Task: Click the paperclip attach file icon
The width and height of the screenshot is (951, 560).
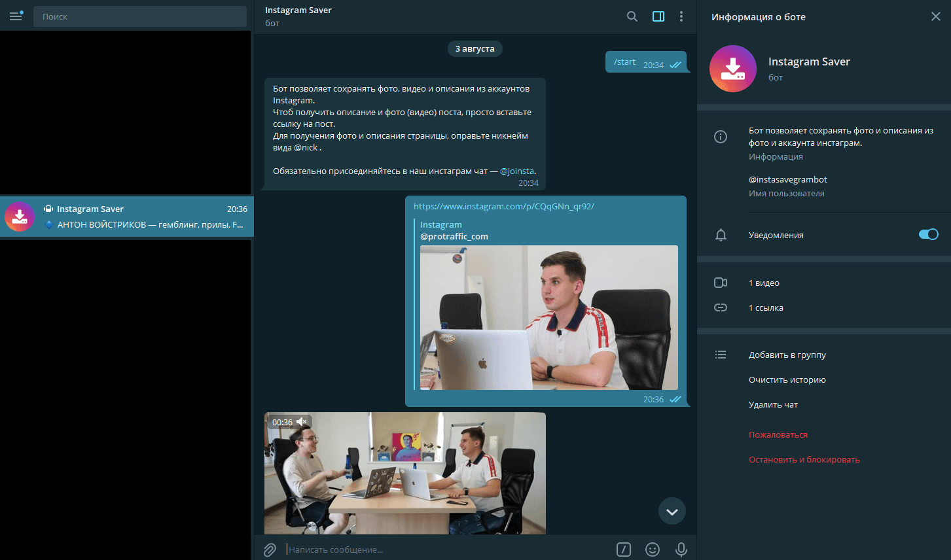Action: pos(270,550)
